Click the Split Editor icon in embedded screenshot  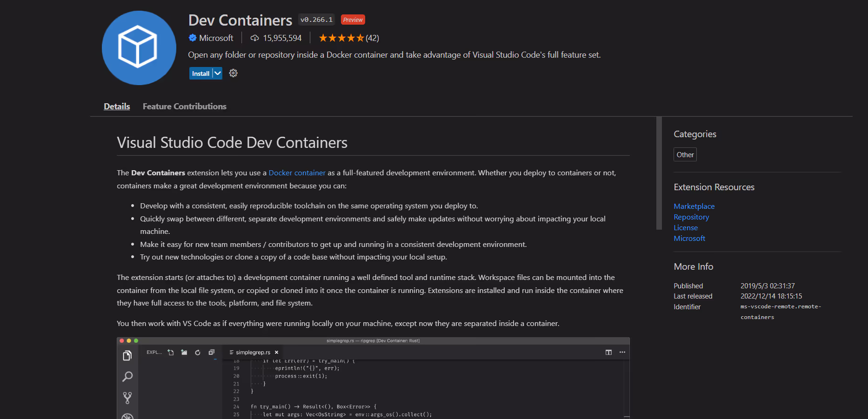tap(608, 352)
